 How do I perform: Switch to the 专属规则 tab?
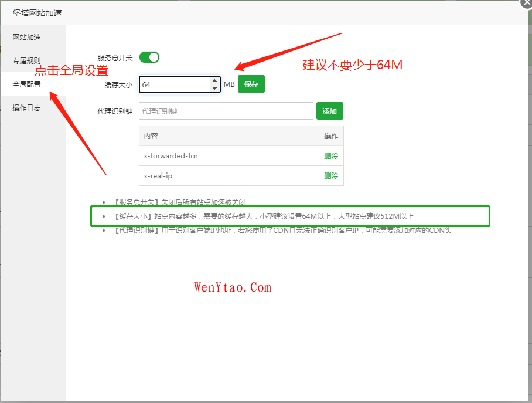[27, 60]
